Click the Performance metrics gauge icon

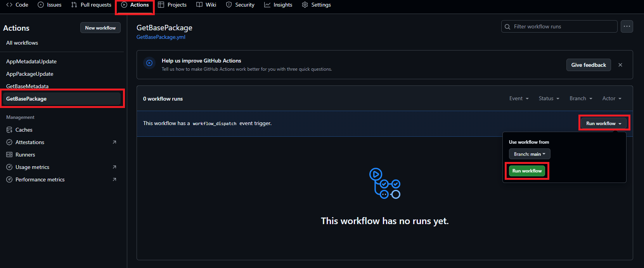tap(9, 179)
